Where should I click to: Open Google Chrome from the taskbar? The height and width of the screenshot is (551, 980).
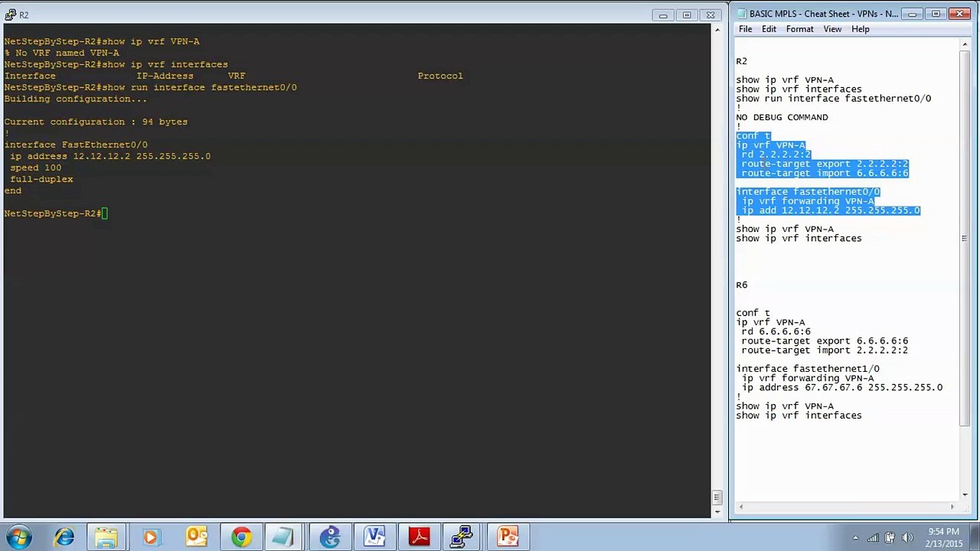pos(240,537)
